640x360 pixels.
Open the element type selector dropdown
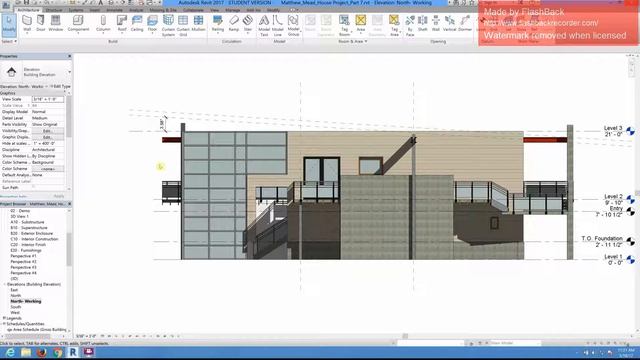[x=69, y=72]
